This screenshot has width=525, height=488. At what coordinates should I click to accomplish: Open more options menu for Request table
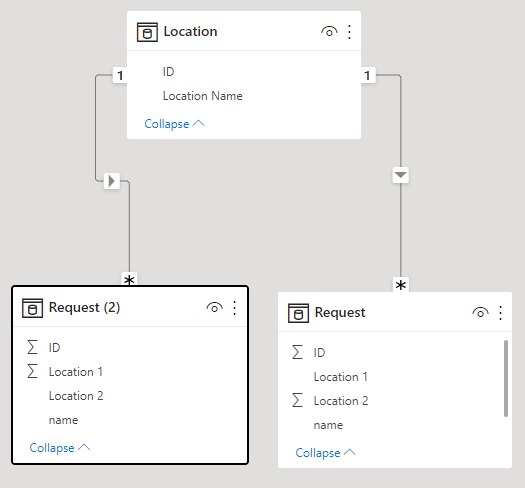pos(500,313)
